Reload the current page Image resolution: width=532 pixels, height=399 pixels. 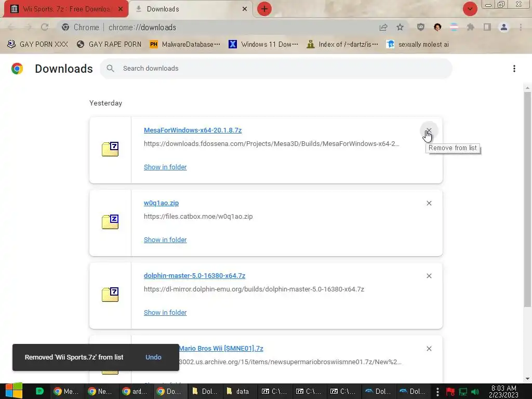[x=45, y=27]
